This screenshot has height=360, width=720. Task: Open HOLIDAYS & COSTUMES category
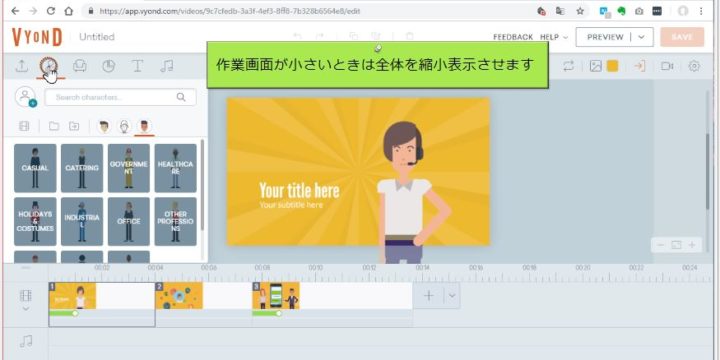[35, 221]
